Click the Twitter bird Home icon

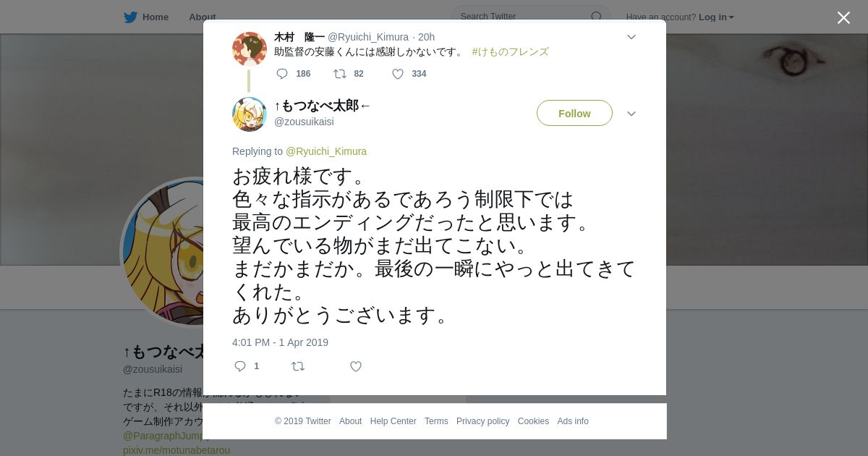click(x=130, y=17)
